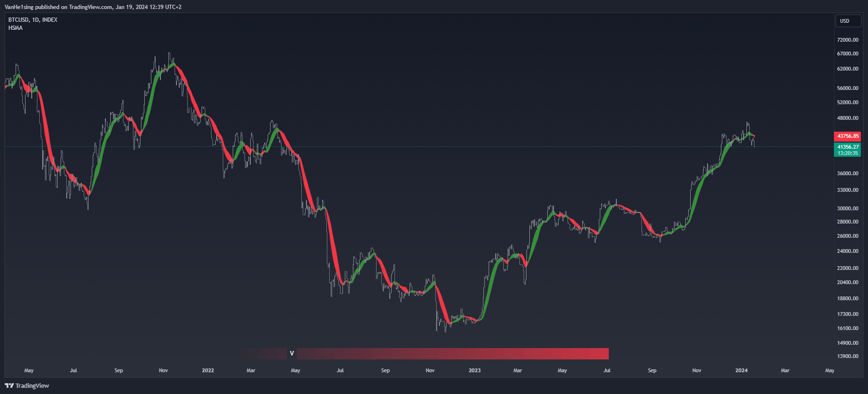
Task: Click the 72000.00 price axis label
Action: 848,40
